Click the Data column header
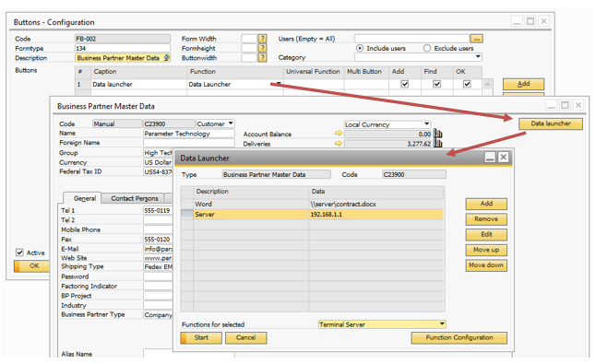The height and width of the screenshot is (364, 596). (376, 192)
